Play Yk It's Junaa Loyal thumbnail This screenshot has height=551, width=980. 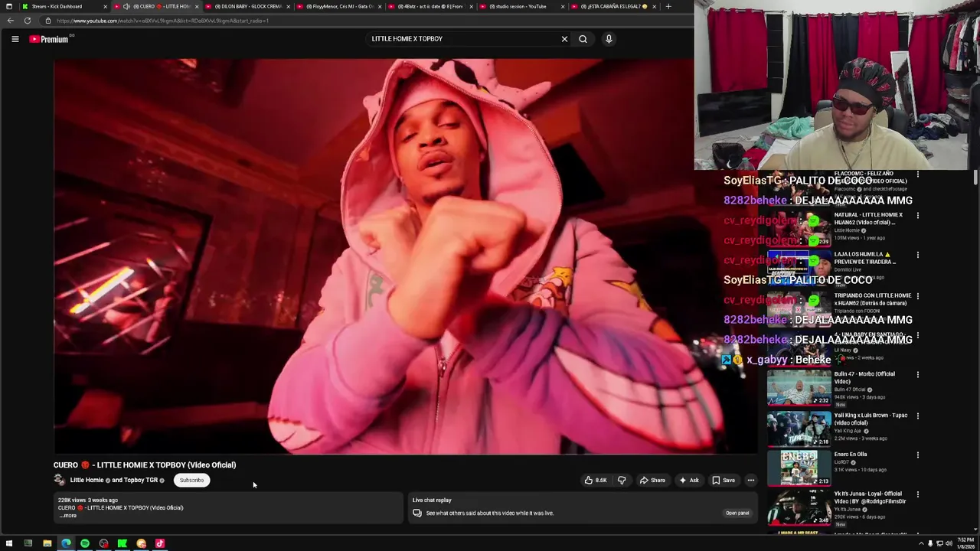(x=799, y=508)
